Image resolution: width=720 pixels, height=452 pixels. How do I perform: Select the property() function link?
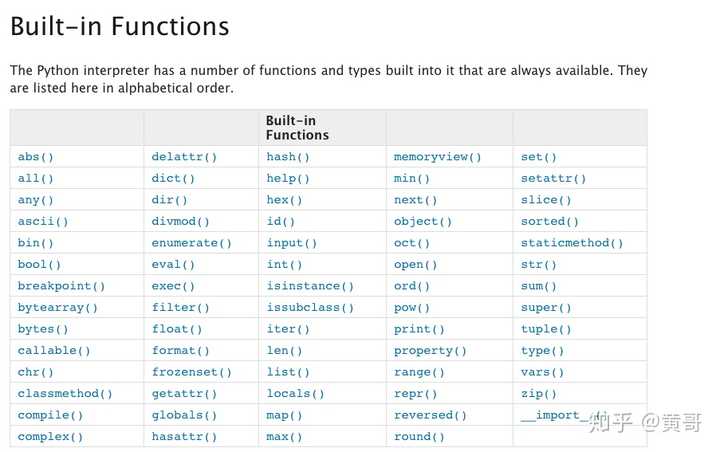pyautogui.click(x=430, y=351)
